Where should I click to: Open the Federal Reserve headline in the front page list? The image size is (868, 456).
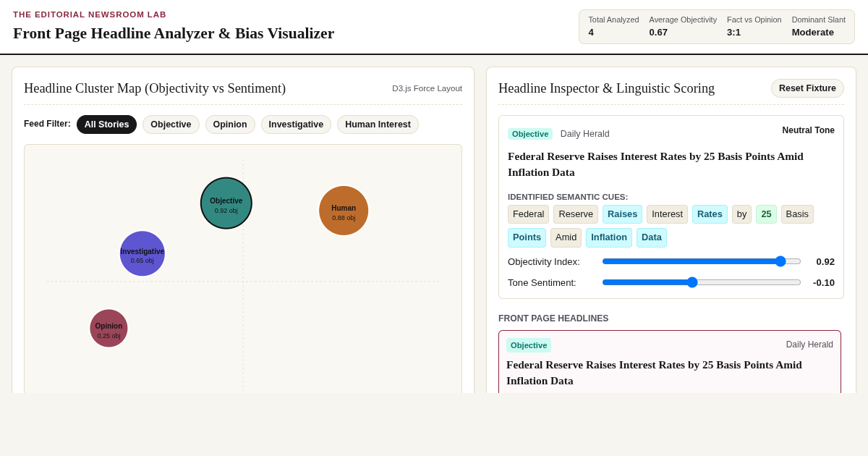pyautogui.click(x=670, y=362)
